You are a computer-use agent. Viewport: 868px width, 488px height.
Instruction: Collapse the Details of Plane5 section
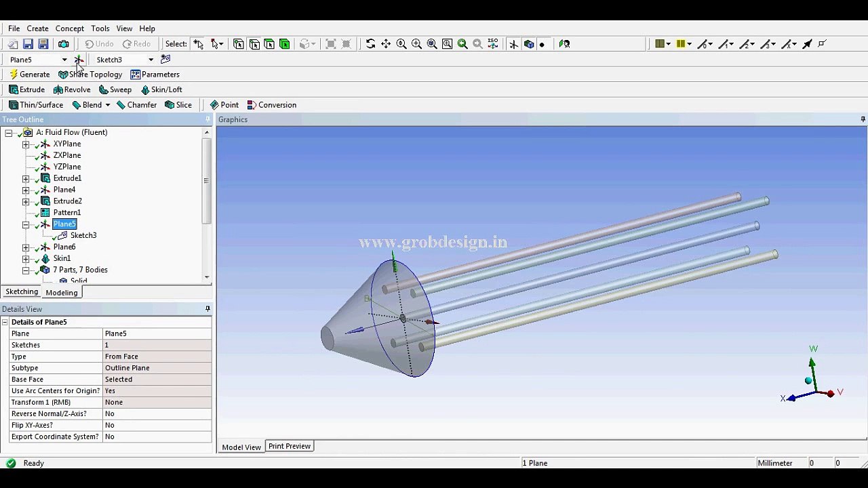(5, 322)
